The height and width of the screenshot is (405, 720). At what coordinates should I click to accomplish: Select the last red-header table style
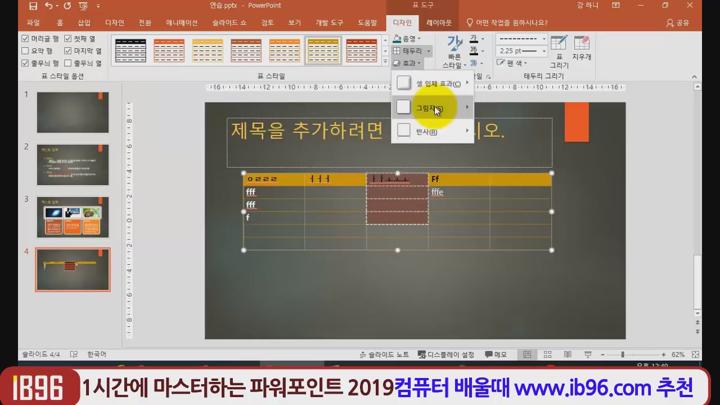pos(362,51)
